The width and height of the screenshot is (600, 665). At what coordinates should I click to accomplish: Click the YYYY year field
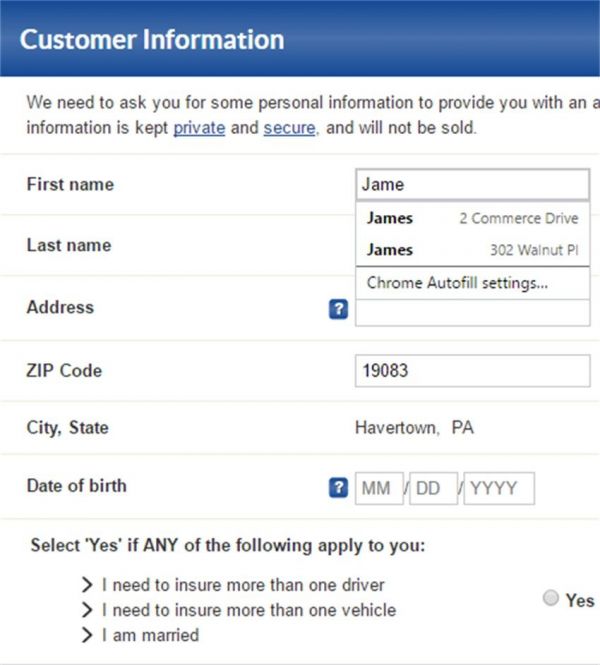point(499,489)
